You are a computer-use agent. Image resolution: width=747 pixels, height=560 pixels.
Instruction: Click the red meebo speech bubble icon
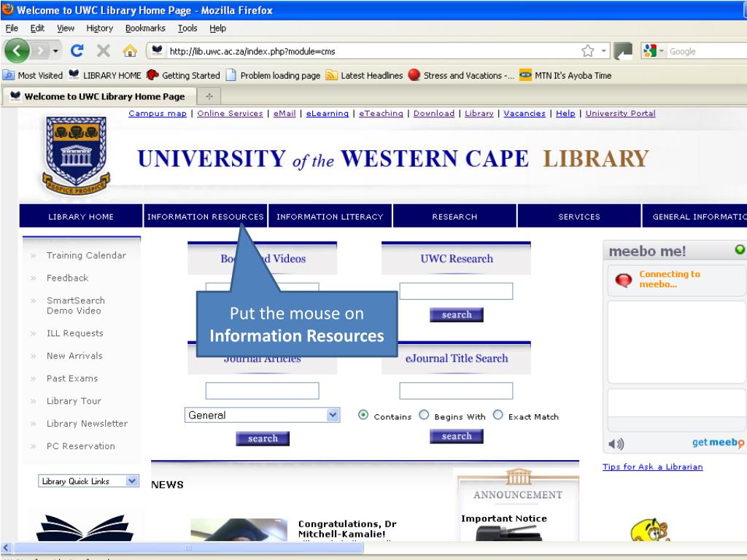(x=623, y=279)
